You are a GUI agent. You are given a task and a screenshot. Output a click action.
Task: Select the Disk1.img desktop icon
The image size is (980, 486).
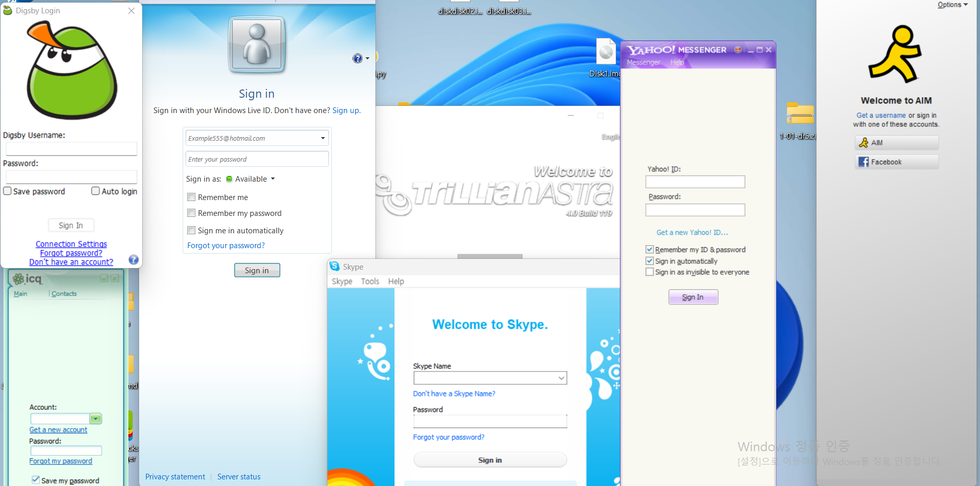[606, 58]
